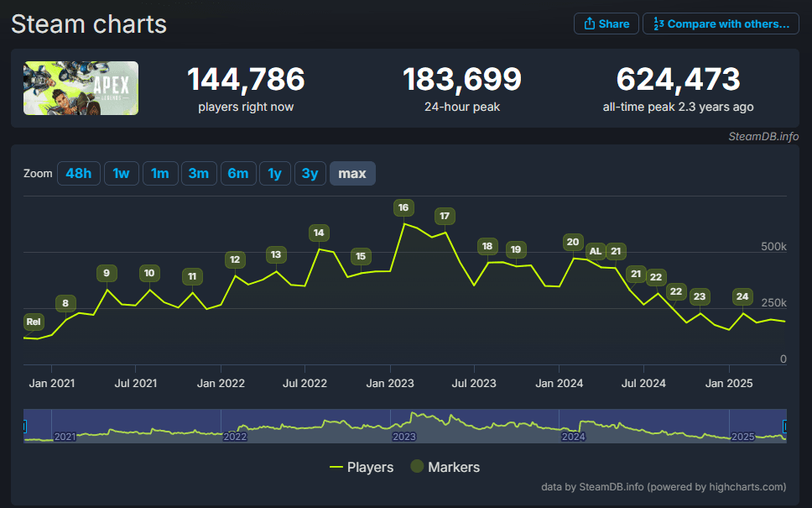Click season marker 18
The image size is (812, 508).
click(487, 246)
